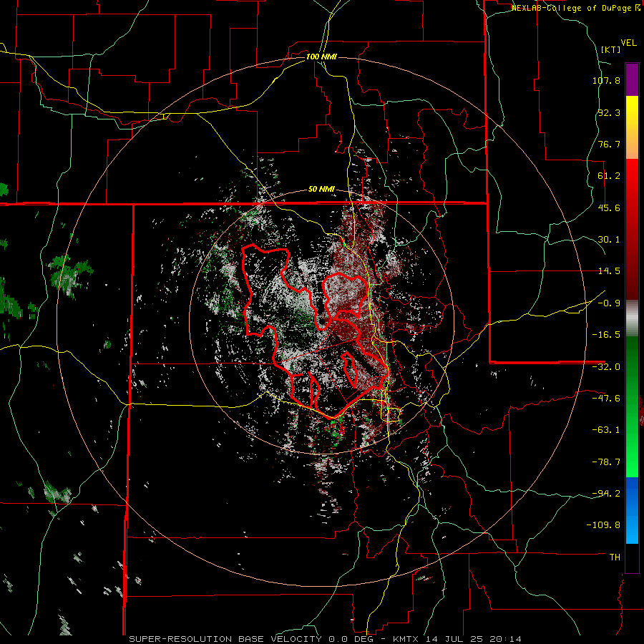This screenshot has width=644, height=644.
Task: Click the 14.5 velocity scale value
Action: pyautogui.click(x=609, y=271)
